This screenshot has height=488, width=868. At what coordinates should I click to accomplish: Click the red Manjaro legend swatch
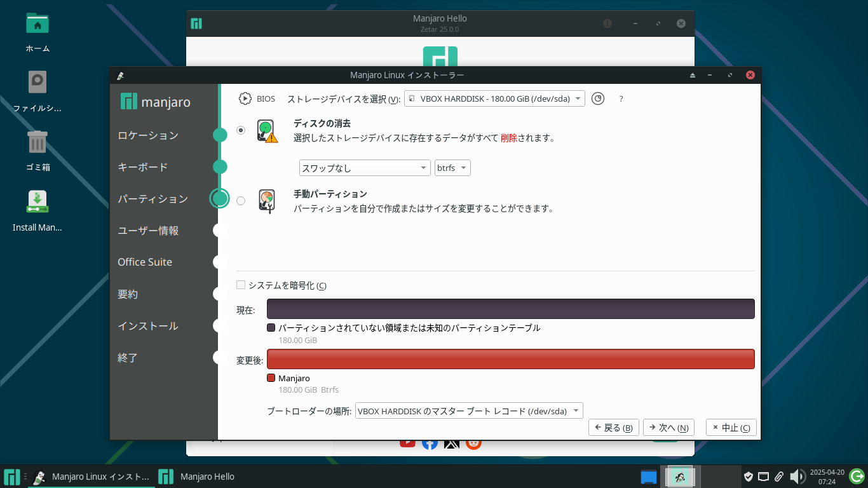[x=271, y=378]
